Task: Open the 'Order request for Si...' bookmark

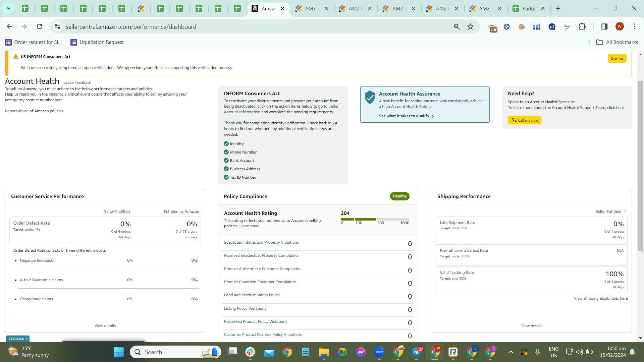Action: (34, 42)
